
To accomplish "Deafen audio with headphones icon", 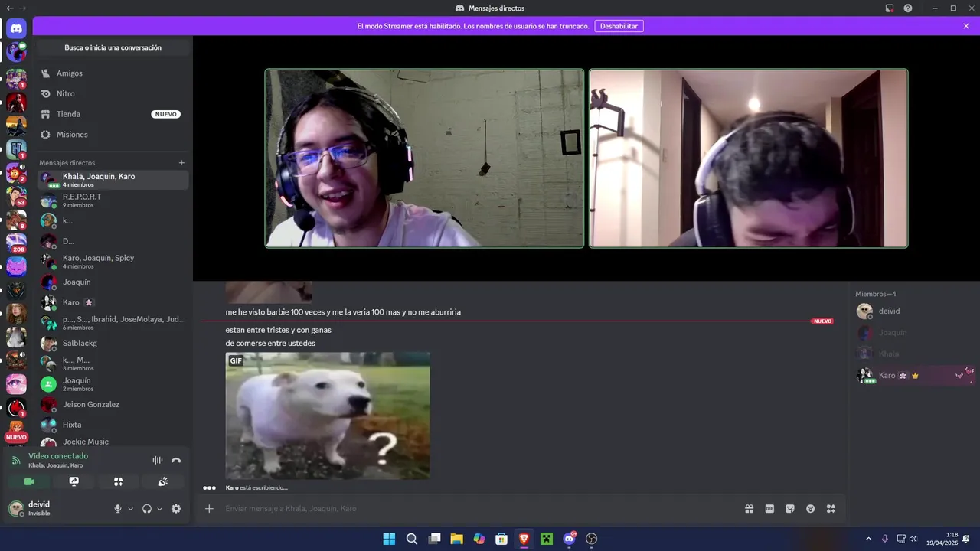I will [147, 509].
